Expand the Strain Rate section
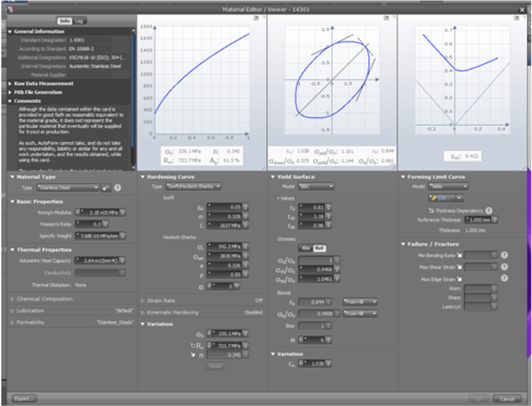 click(x=143, y=301)
